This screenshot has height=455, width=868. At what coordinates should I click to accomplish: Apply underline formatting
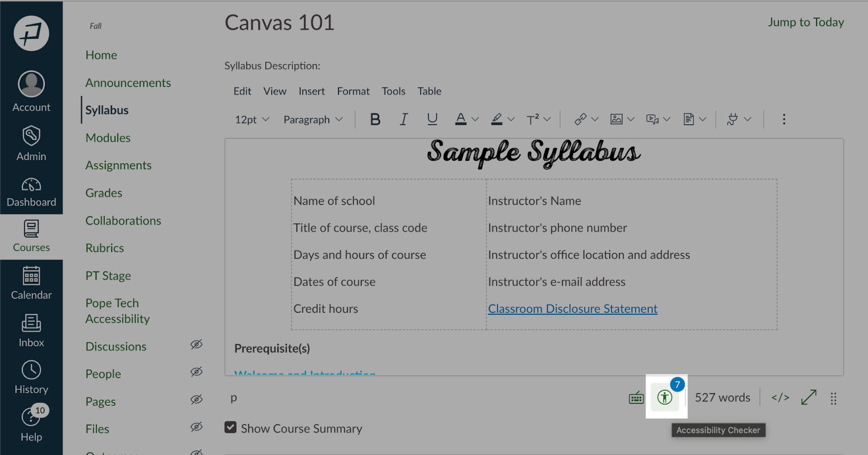click(x=432, y=119)
